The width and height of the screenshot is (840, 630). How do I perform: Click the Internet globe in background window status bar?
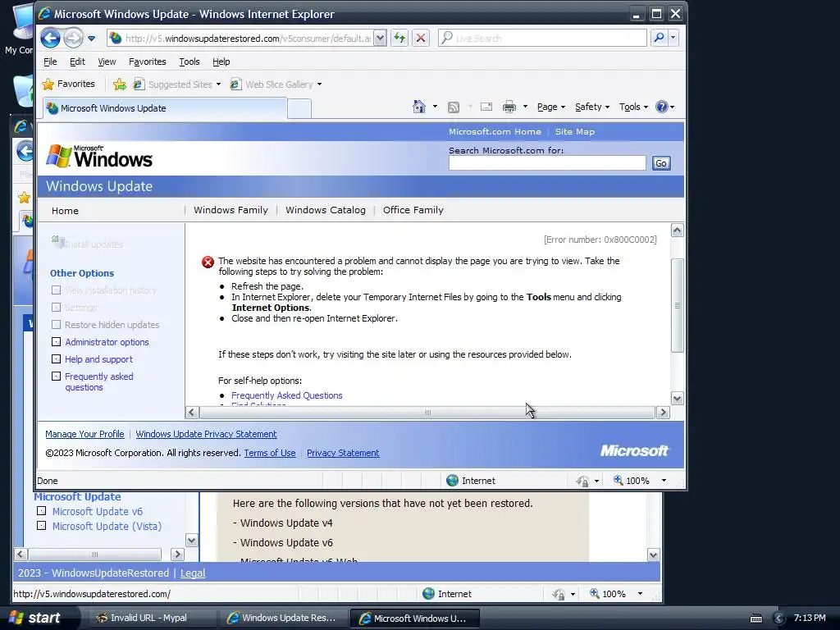tap(428, 594)
